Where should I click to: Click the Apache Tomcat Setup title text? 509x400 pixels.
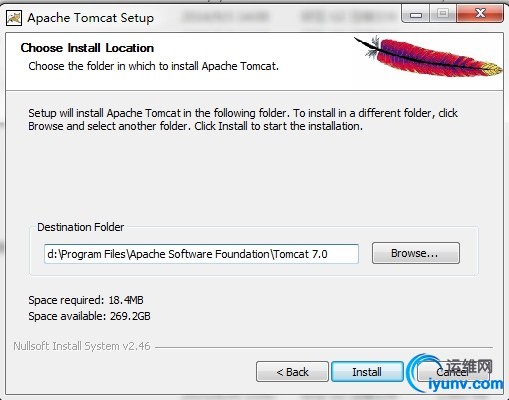[91, 18]
